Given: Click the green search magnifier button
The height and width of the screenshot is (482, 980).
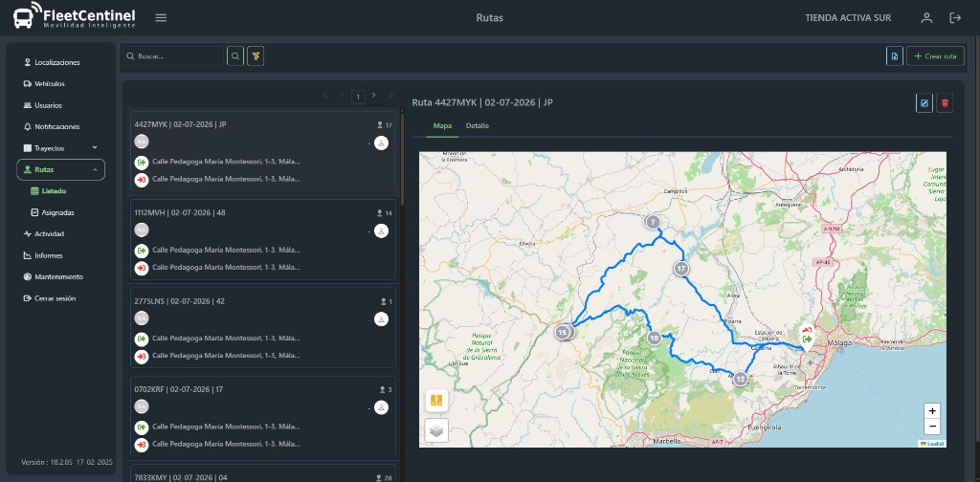Looking at the screenshot, I should 235,56.
